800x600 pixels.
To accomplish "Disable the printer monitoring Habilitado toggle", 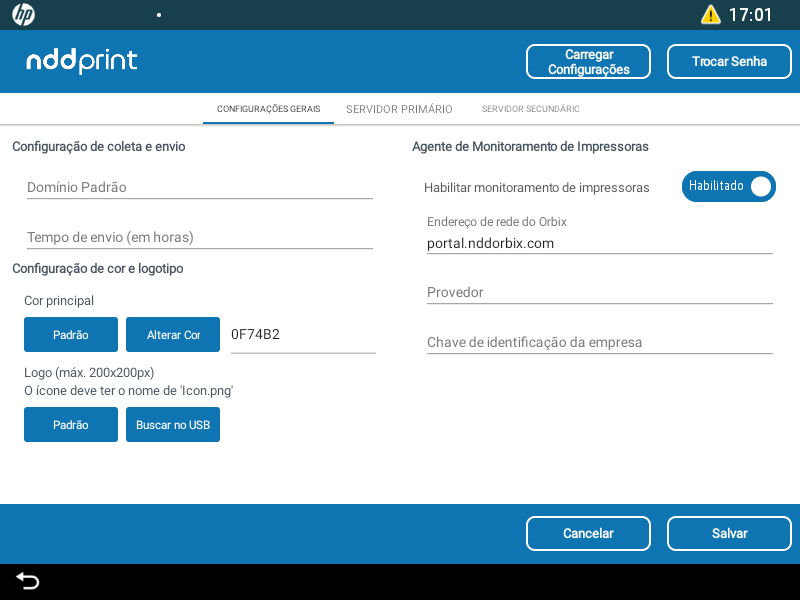I will click(x=728, y=187).
